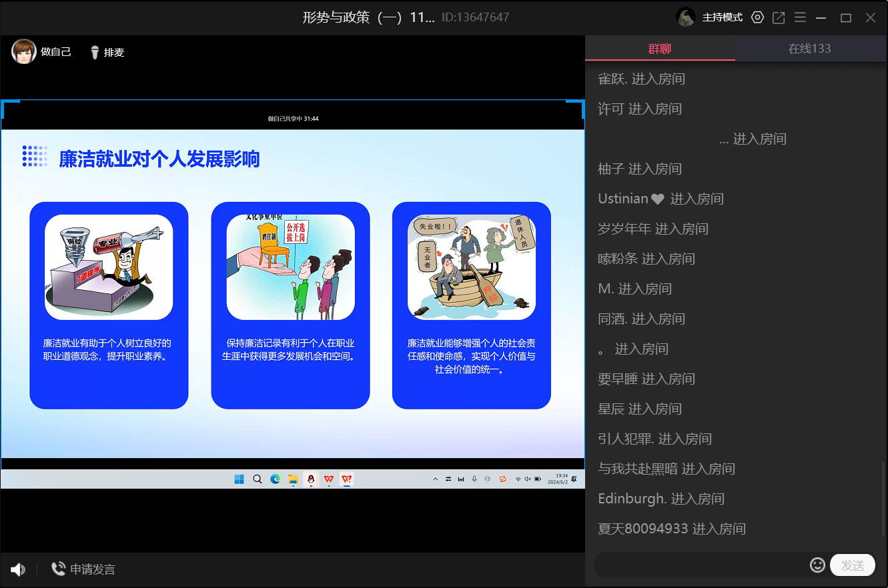
Task: Toggle the speaker volume icon
Action: [18, 569]
